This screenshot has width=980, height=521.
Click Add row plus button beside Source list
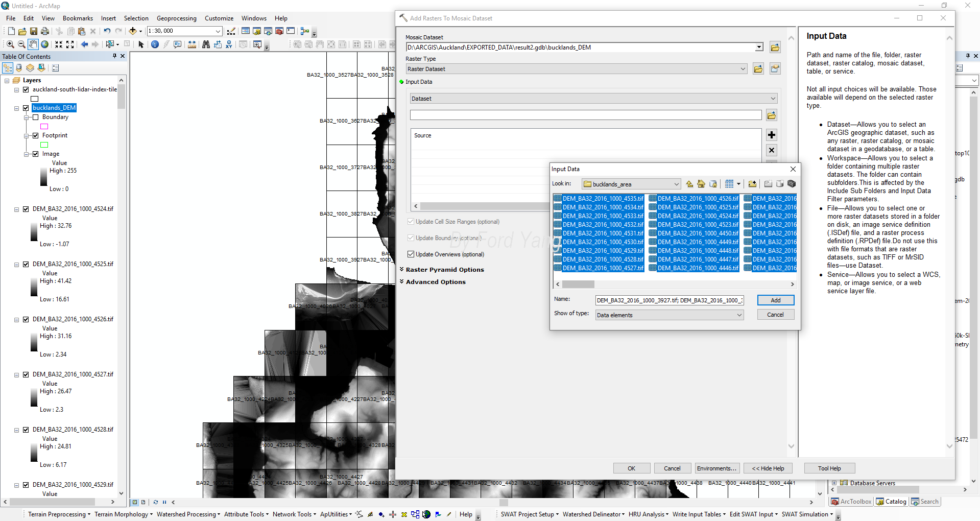(772, 135)
